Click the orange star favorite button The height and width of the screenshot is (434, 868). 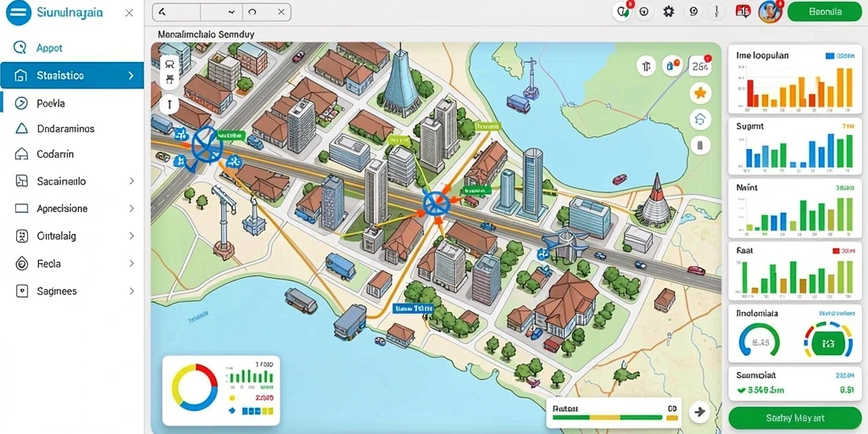(x=700, y=93)
